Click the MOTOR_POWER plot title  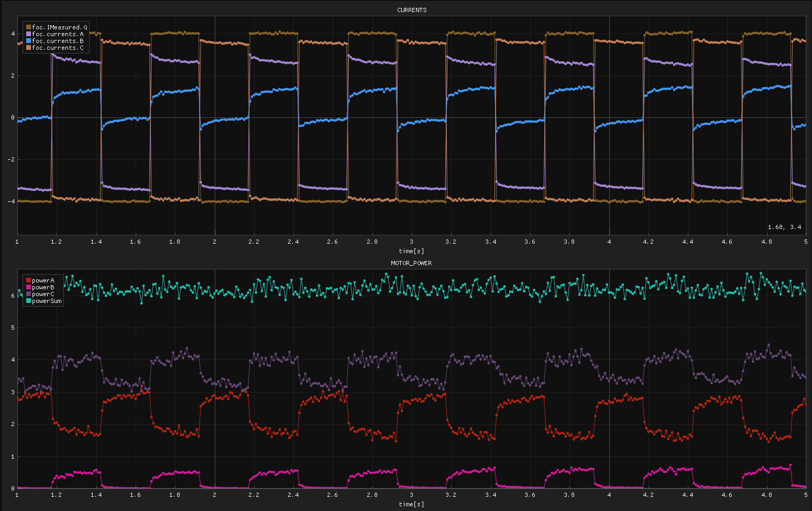411,263
